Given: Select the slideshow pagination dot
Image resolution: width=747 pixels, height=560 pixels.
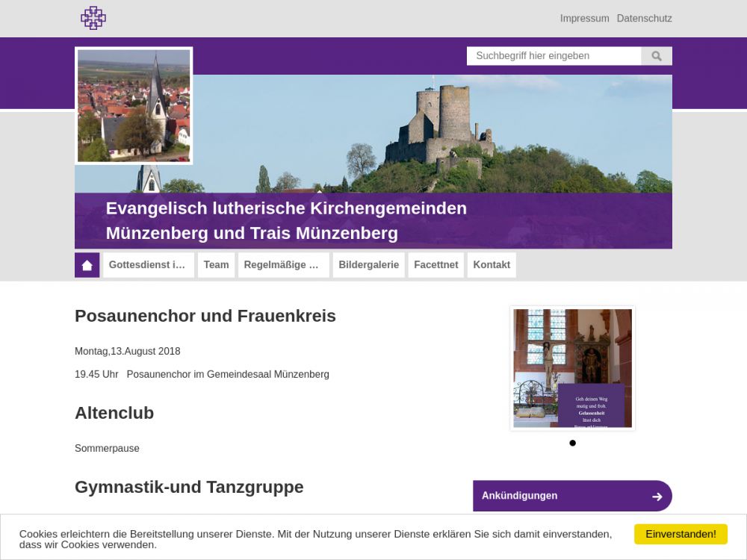Looking at the screenshot, I should (572, 443).
